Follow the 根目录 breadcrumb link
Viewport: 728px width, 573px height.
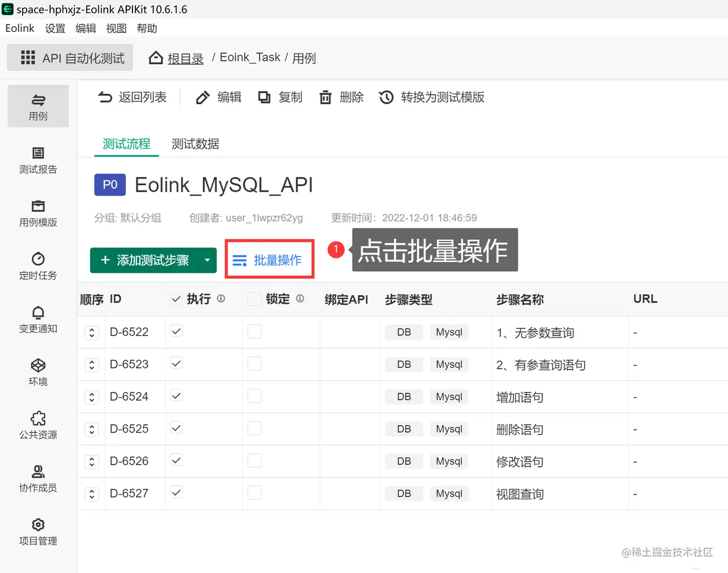pyautogui.click(x=185, y=58)
